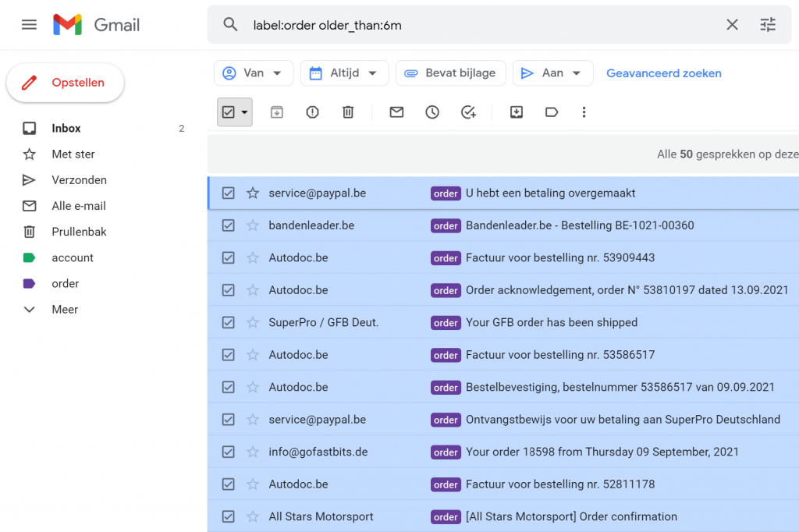Click the Opstellen compose button
This screenshot has height=532, width=799.
[x=66, y=83]
